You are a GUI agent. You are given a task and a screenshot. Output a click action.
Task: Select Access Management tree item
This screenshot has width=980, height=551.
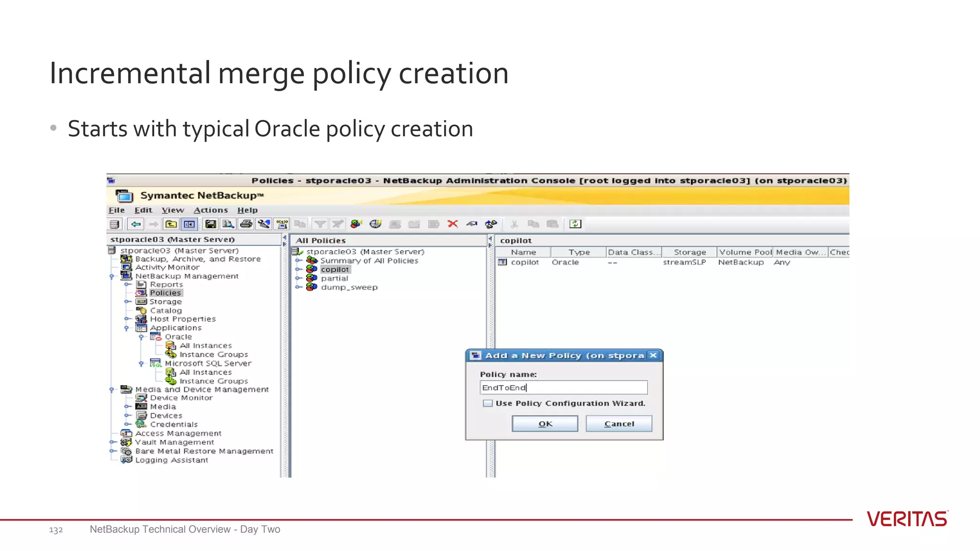click(x=178, y=433)
